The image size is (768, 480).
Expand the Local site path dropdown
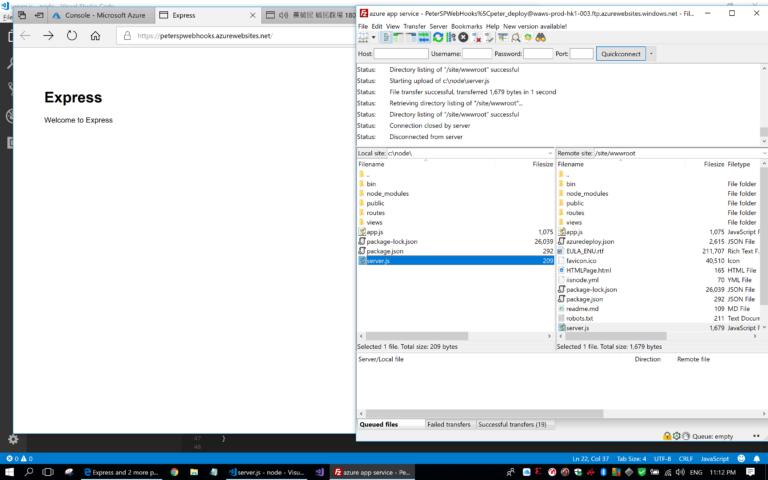point(550,153)
